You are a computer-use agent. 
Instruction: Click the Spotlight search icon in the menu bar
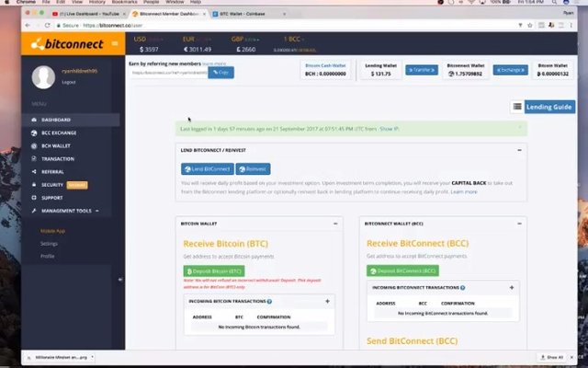[554, 2]
